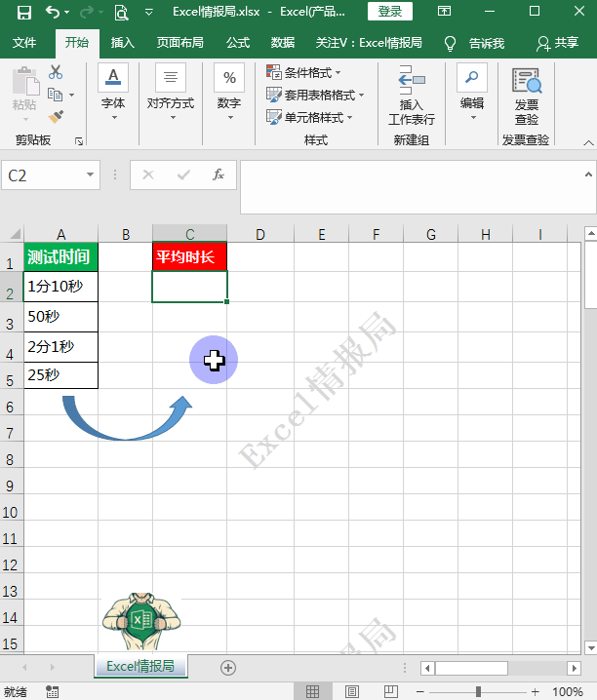Open 单元格样式 cell styles menu

pyautogui.click(x=309, y=117)
